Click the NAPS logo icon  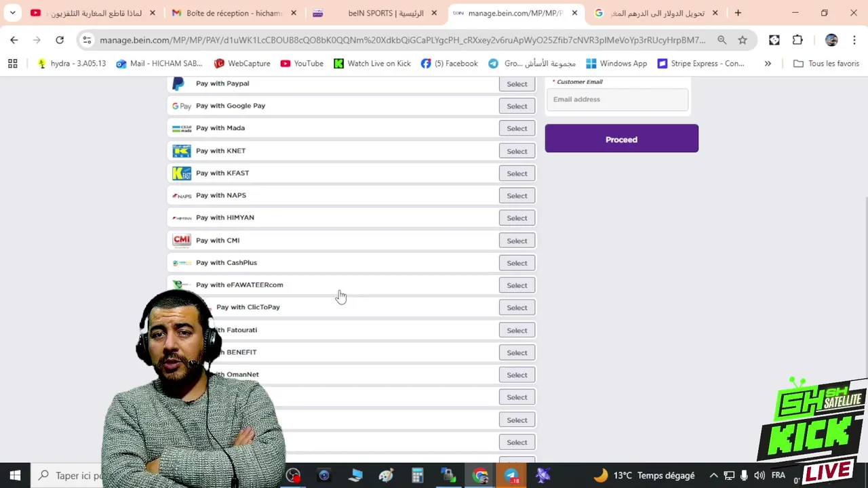tap(181, 196)
